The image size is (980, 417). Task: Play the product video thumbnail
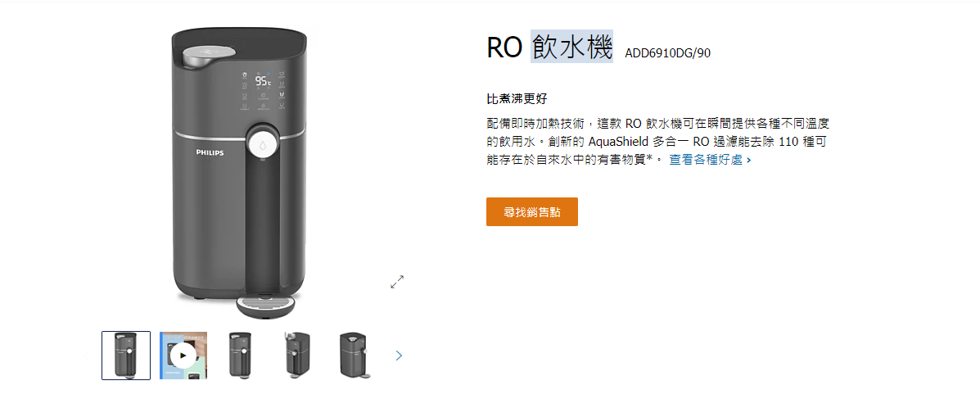pos(183,355)
